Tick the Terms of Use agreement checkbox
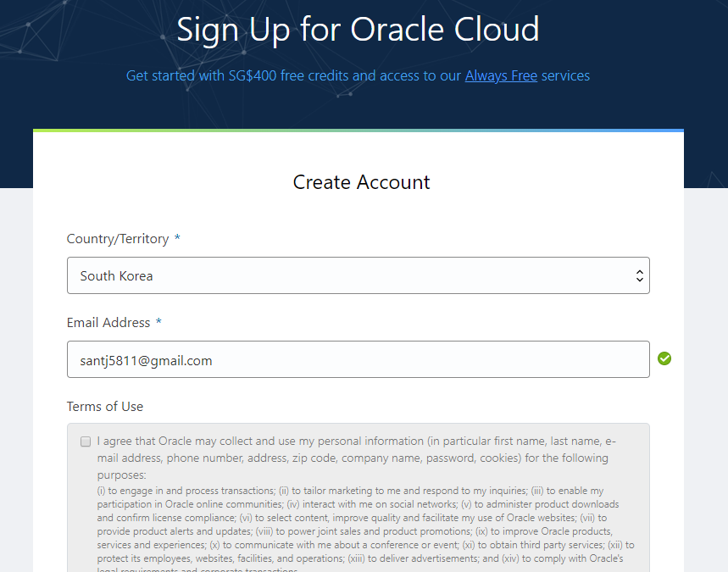 (x=86, y=441)
